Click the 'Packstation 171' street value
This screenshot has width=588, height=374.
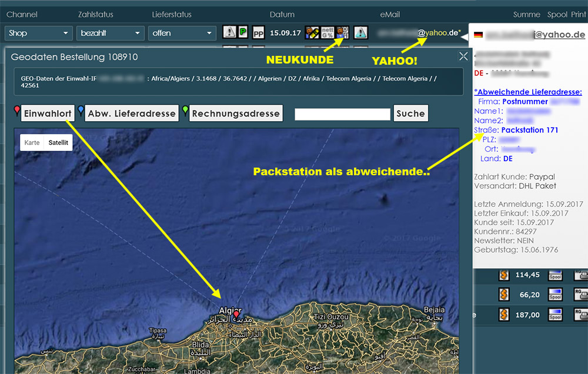coord(530,130)
